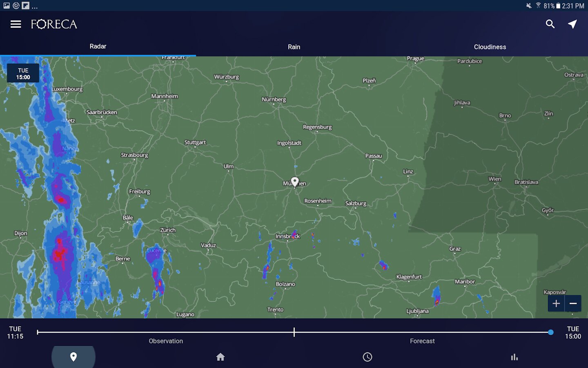Viewport: 588px width, 368px height.
Task: Tap the battery indicator in status bar
Action: (x=558, y=6)
